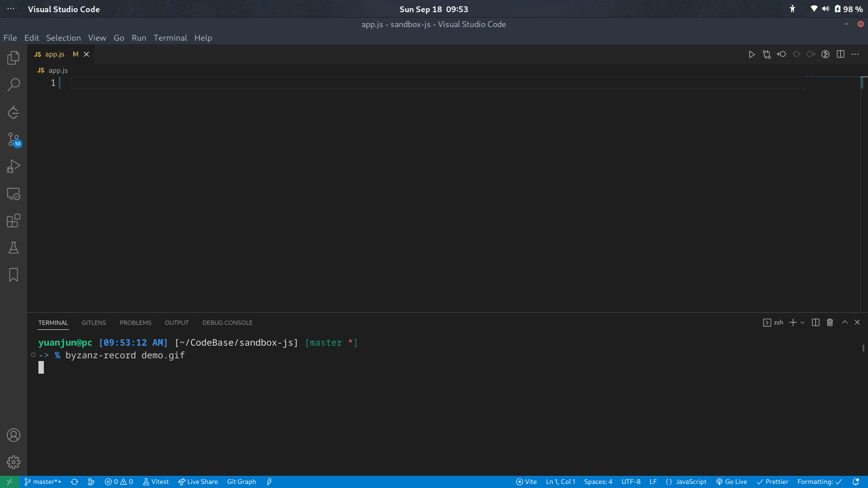Switch to the PROBLEMS terminal tab

tap(135, 322)
